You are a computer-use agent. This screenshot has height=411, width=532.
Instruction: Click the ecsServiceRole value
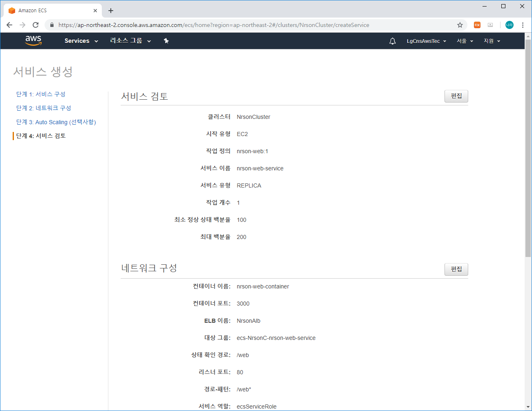point(256,407)
